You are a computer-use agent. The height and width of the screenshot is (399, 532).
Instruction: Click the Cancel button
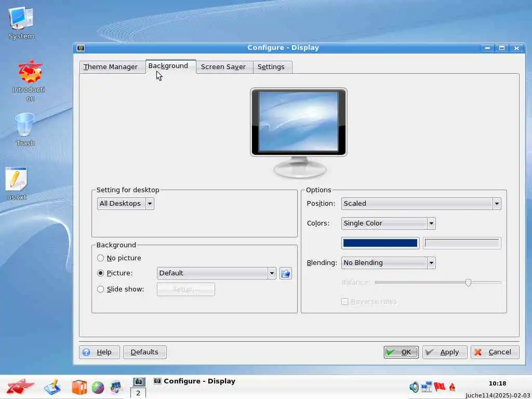point(495,352)
